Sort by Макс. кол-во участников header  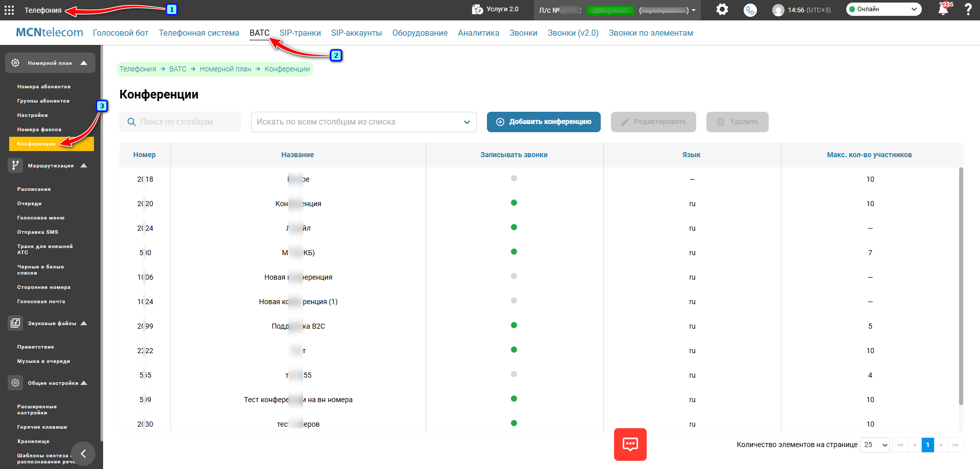coord(869,155)
